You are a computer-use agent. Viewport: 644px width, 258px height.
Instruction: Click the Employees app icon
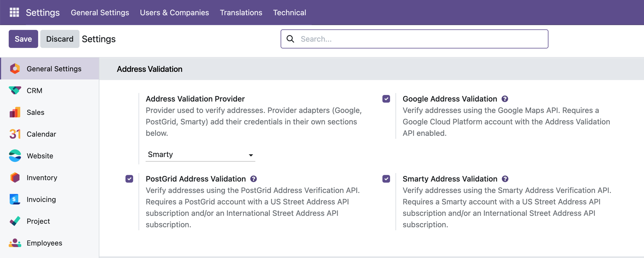[x=15, y=243]
